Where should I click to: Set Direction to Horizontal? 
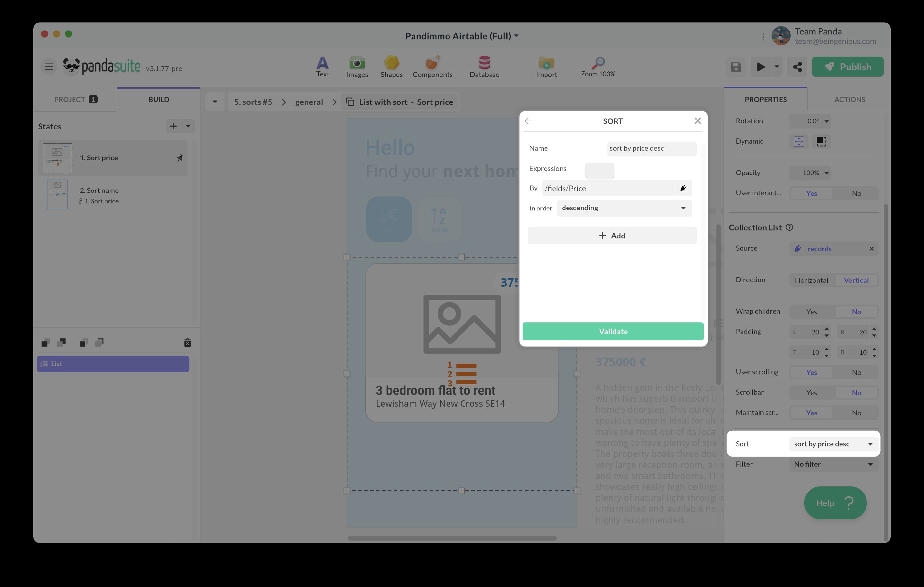tap(811, 280)
